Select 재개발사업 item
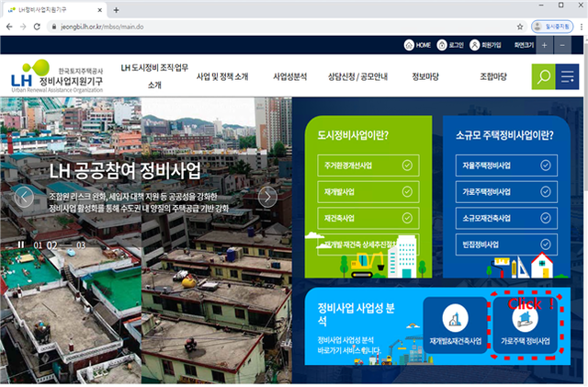Viewport: 588px width, 387px height. [x=368, y=192]
